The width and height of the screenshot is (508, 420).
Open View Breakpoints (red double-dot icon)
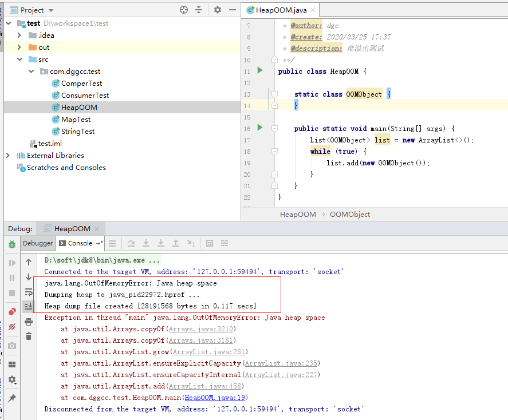pos(12,312)
